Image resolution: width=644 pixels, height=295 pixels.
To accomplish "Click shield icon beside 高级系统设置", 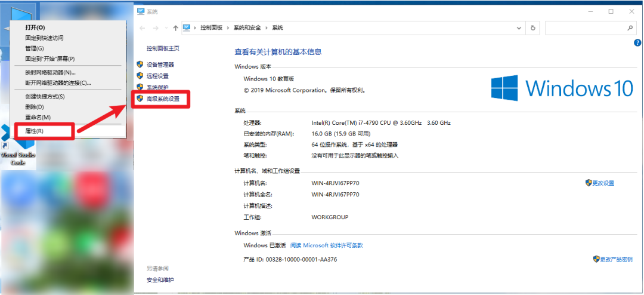I will click(x=140, y=99).
